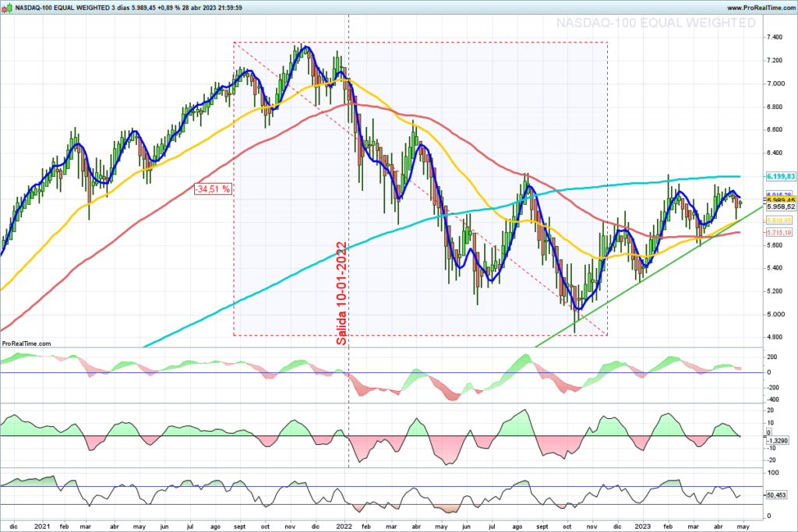
Task: Click the 5.958,52 price tag
Action: pos(780,207)
